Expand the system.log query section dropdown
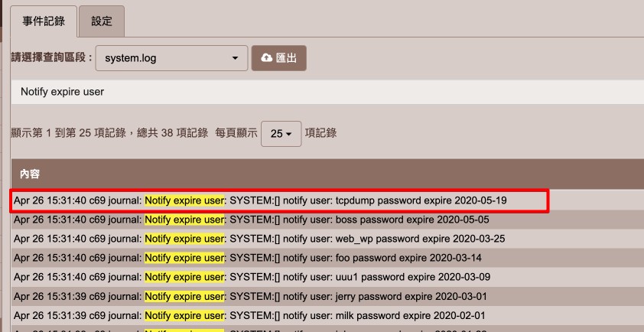The height and width of the screenshot is (332, 644). pos(171,58)
